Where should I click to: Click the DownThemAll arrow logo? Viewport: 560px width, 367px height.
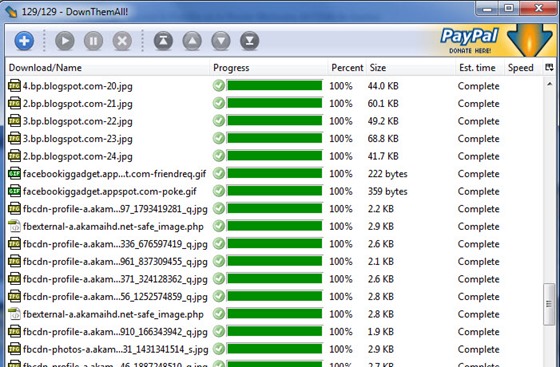tap(530, 40)
